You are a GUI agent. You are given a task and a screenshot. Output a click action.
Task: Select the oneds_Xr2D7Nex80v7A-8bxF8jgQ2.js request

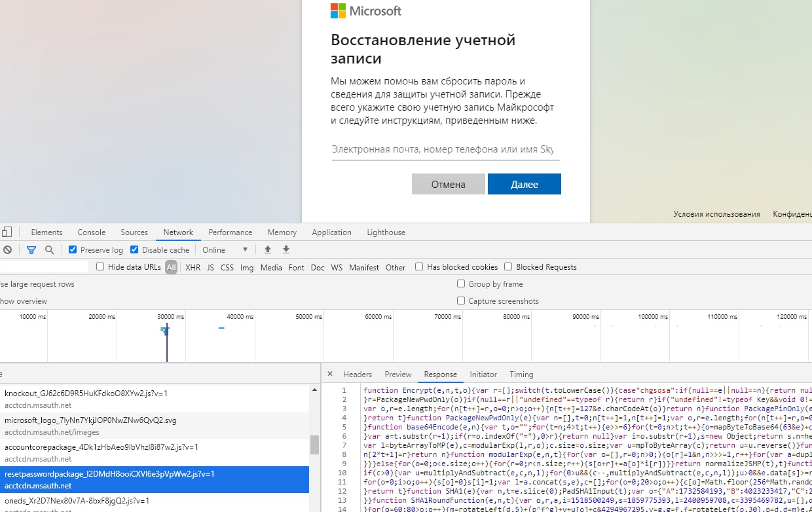(x=155, y=502)
